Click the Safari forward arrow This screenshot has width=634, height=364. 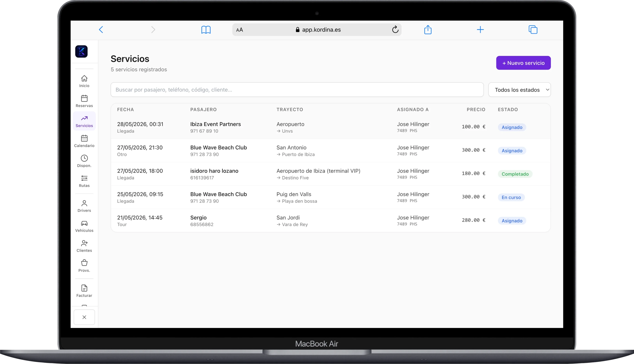[153, 30]
